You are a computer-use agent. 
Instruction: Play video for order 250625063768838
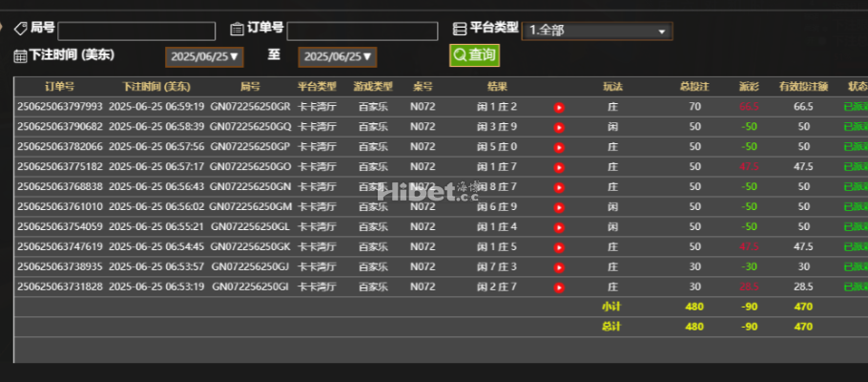559,187
